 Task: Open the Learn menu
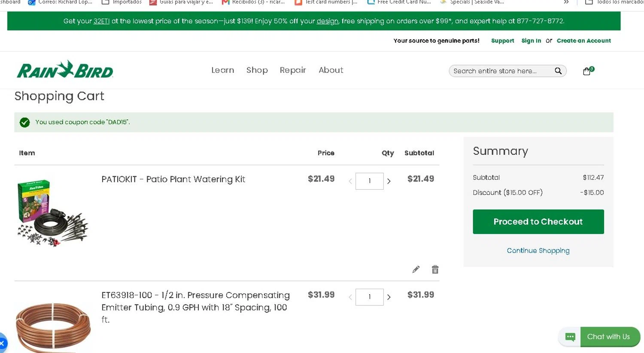coord(222,70)
